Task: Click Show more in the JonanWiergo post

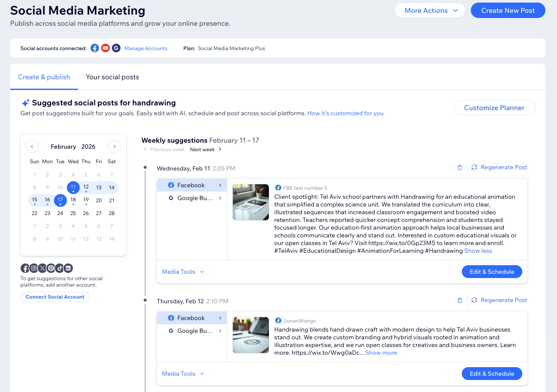Action: [381, 352]
